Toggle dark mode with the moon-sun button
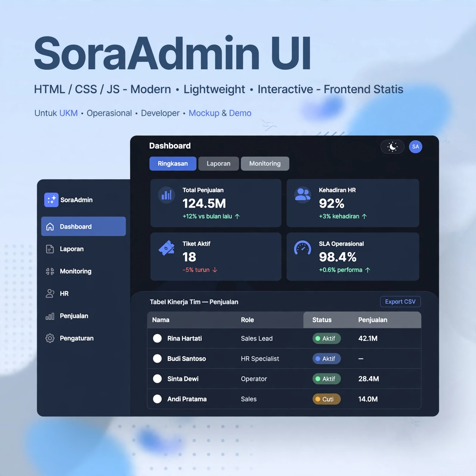 (x=392, y=147)
